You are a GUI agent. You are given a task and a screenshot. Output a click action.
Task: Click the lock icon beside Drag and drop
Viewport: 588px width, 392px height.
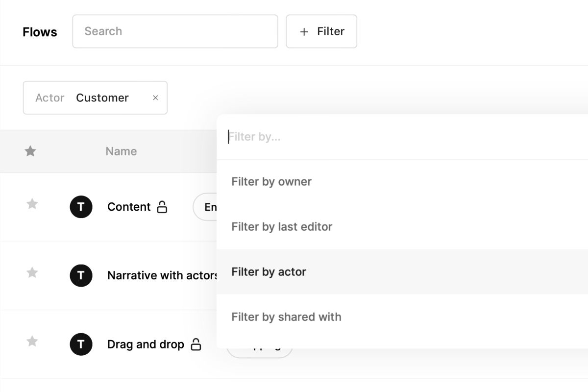(x=196, y=344)
